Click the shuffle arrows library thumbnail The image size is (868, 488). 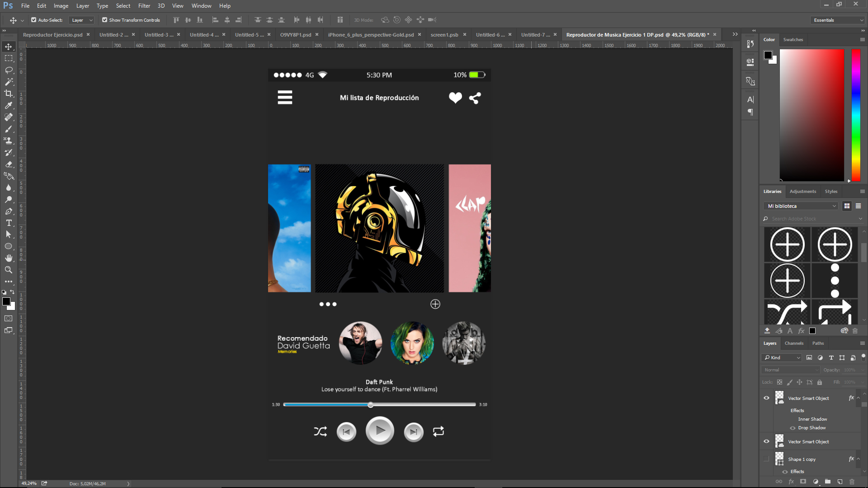point(787,312)
